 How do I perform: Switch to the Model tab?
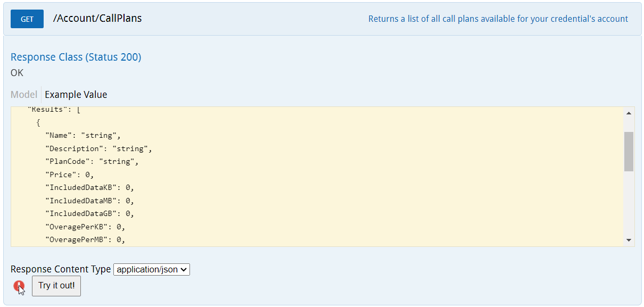[24, 95]
